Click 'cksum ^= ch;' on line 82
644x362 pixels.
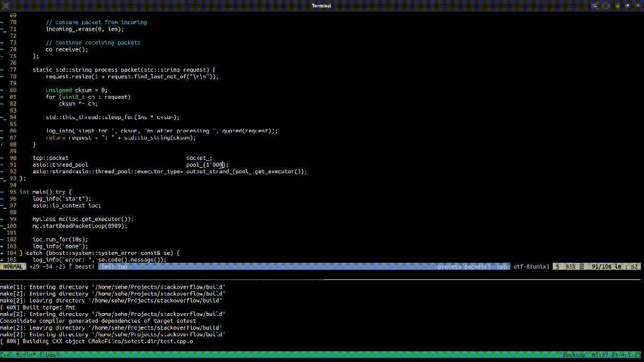(78, 104)
